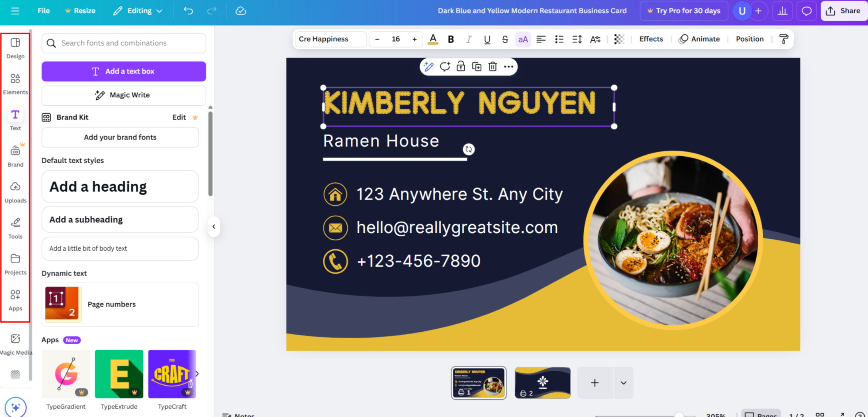The width and height of the screenshot is (868, 417).
Task: Open the File menu
Action: (43, 11)
